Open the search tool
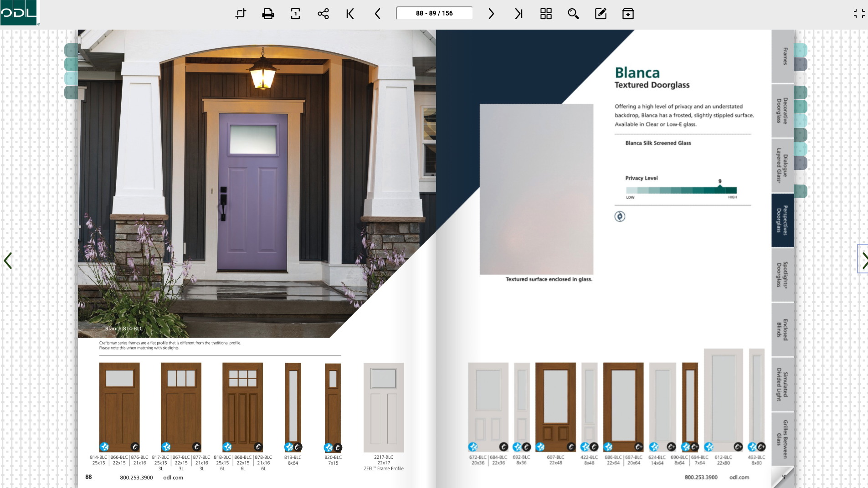This screenshot has width=868, height=488. coord(573,14)
